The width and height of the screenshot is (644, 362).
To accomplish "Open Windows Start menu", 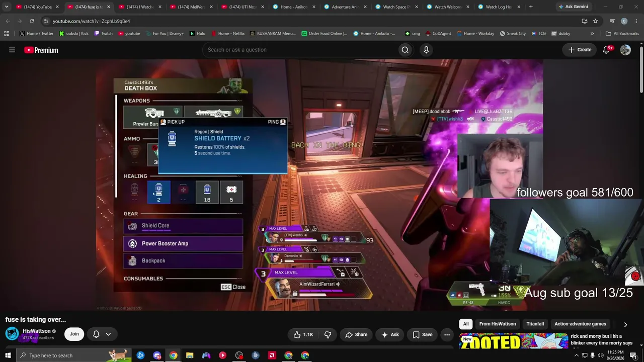I will (8, 355).
